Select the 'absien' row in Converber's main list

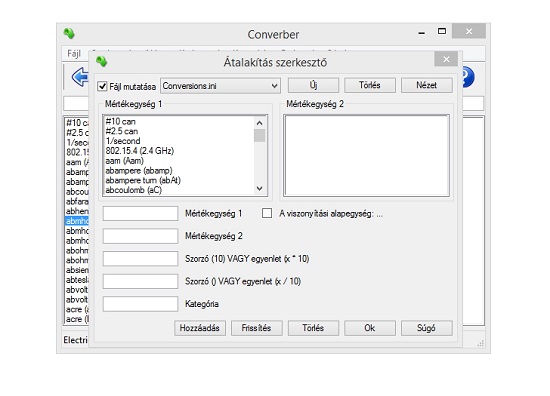[x=77, y=270]
